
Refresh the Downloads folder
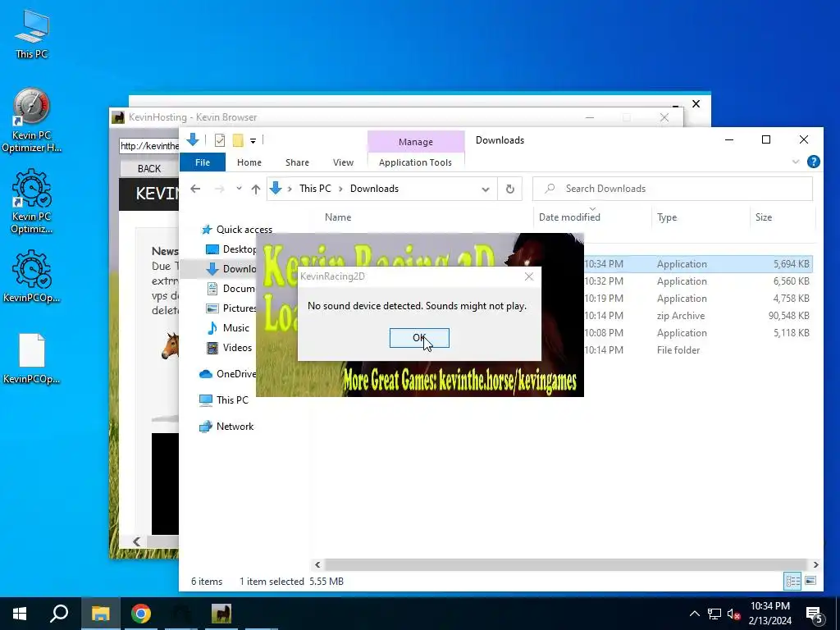click(510, 189)
